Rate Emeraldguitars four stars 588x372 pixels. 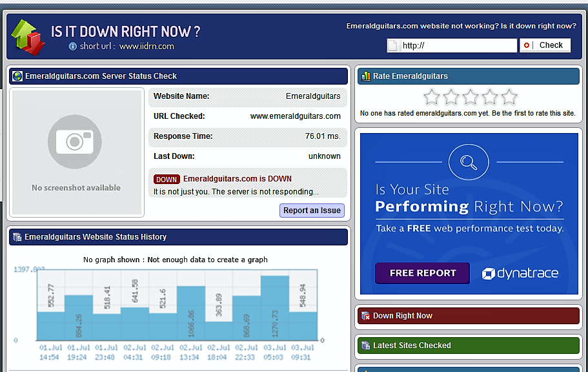490,98
